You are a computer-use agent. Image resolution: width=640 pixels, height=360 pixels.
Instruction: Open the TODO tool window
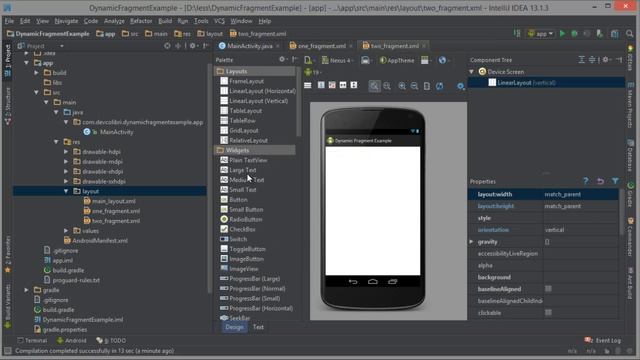pyautogui.click(x=111, y=340)
